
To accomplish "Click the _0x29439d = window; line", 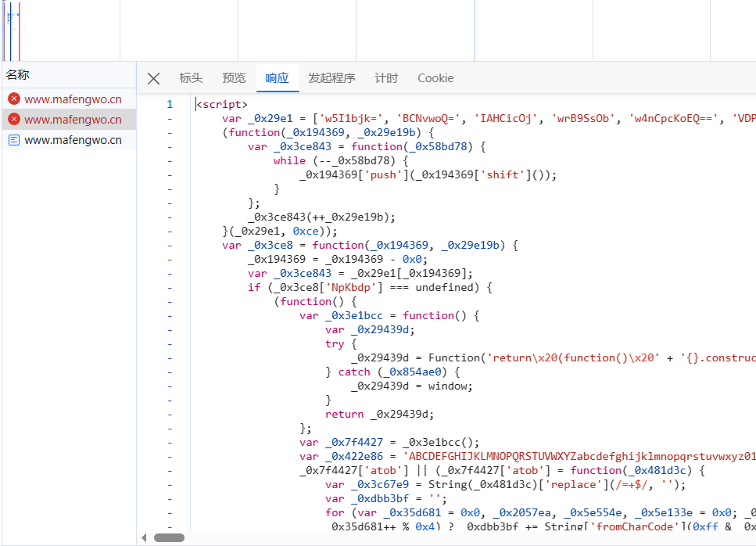I will (412, 386).
